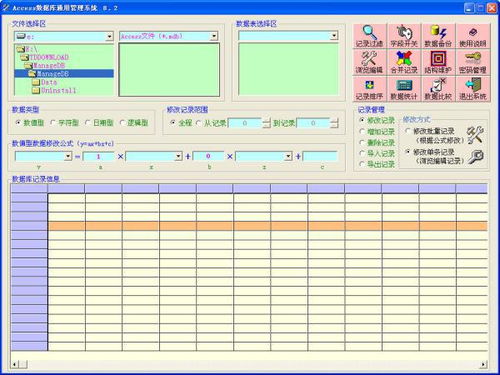Click the Data folder icon

click(x=36, y=82)
